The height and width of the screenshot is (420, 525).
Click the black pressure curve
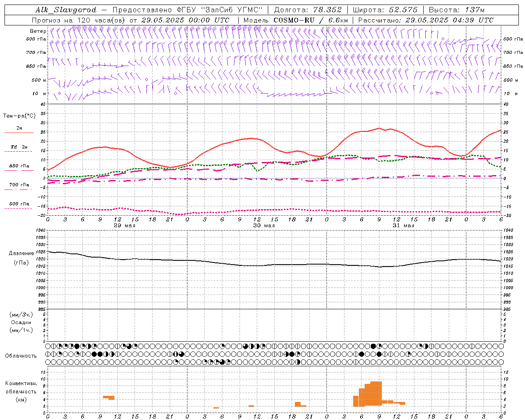point(274,265)
